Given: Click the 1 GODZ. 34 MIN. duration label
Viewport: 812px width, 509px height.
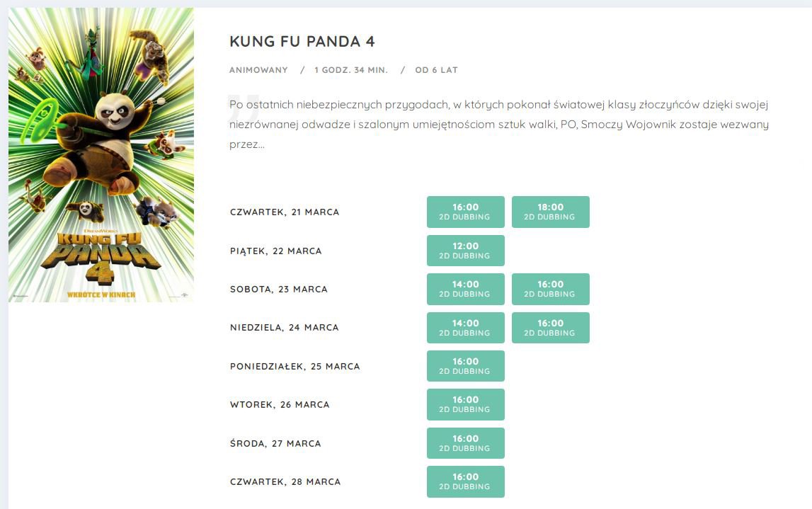Looking at the screenshot, I should [x=351, y=70].
